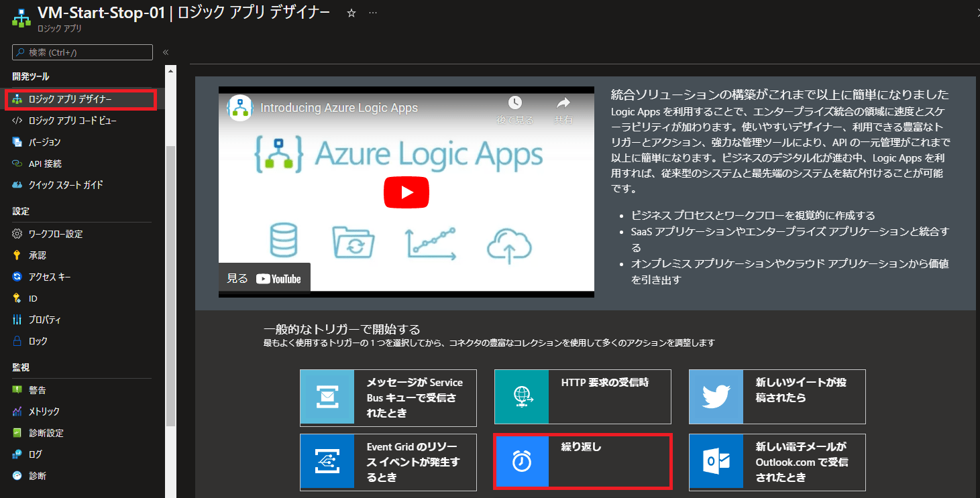Click the sidebar vertical scrollbar
The width and height of the screenshot is (980, 498).
click(x=171, y=285)
